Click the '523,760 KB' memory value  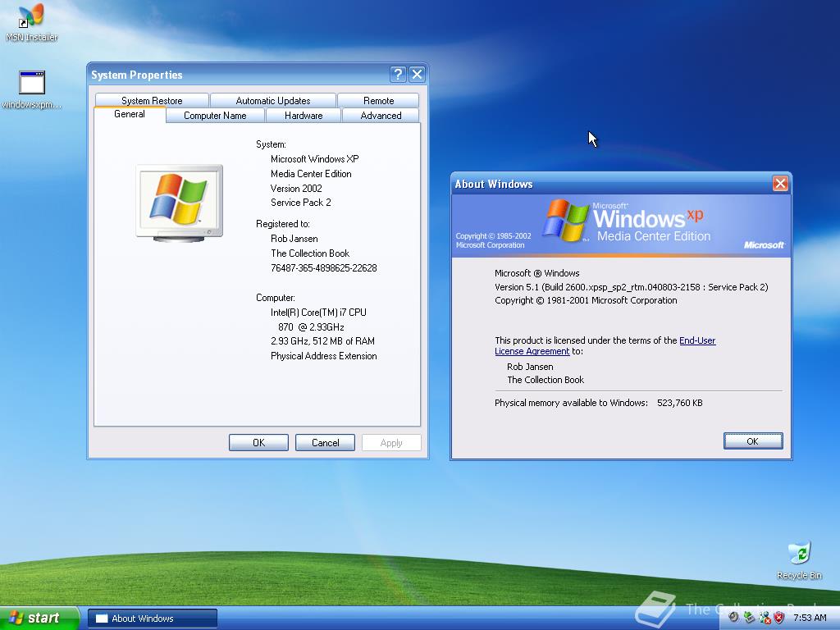pos(679,403)
